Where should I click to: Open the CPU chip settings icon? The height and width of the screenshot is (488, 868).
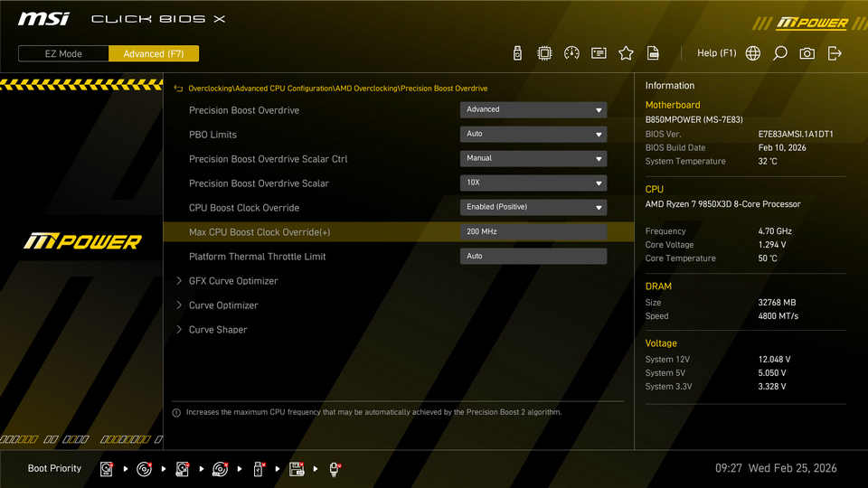[544, 53]
